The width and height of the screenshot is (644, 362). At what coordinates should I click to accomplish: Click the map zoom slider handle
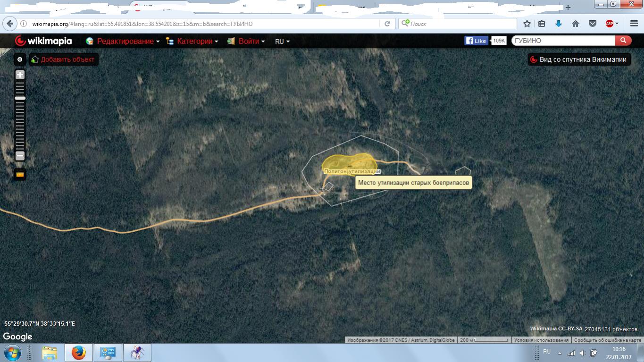pyautogui.click(x=20, y=98)
